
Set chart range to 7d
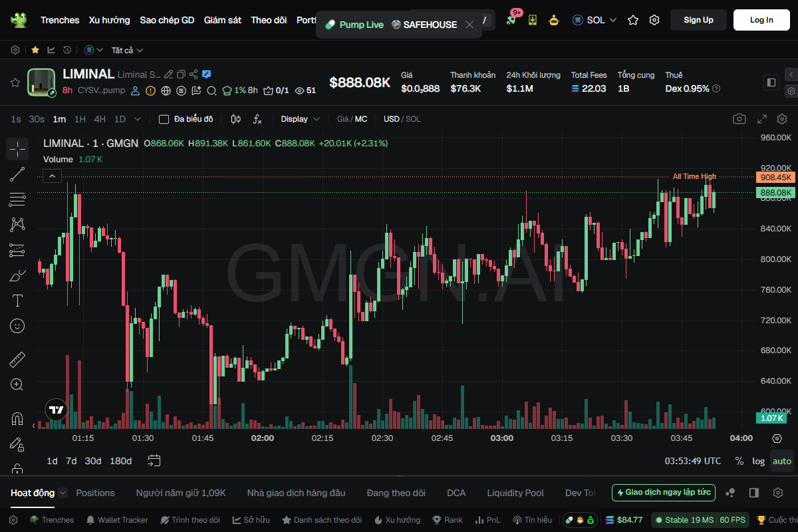click(71, 461)
